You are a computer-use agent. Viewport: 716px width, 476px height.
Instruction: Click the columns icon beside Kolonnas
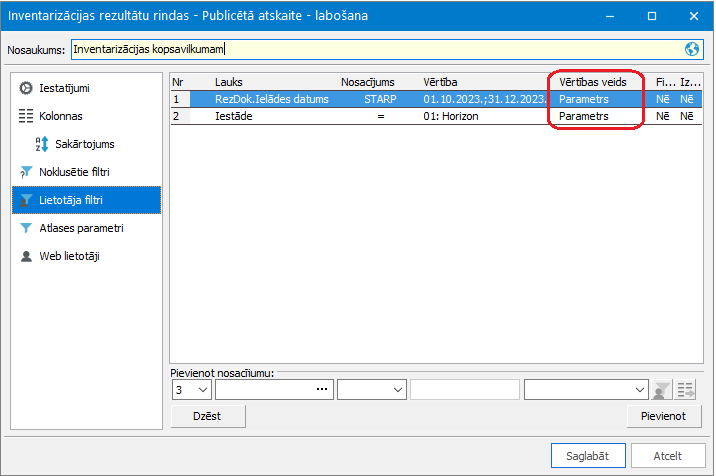(x=26, y=116)
